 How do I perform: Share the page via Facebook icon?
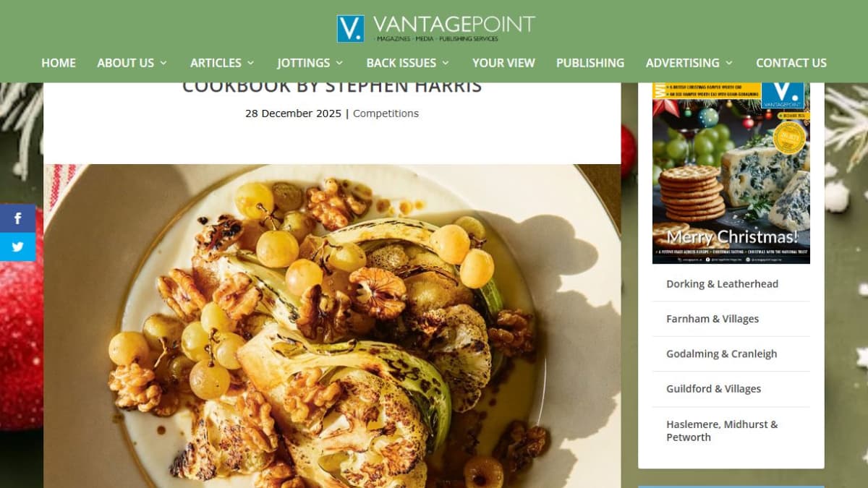point(17,218)
